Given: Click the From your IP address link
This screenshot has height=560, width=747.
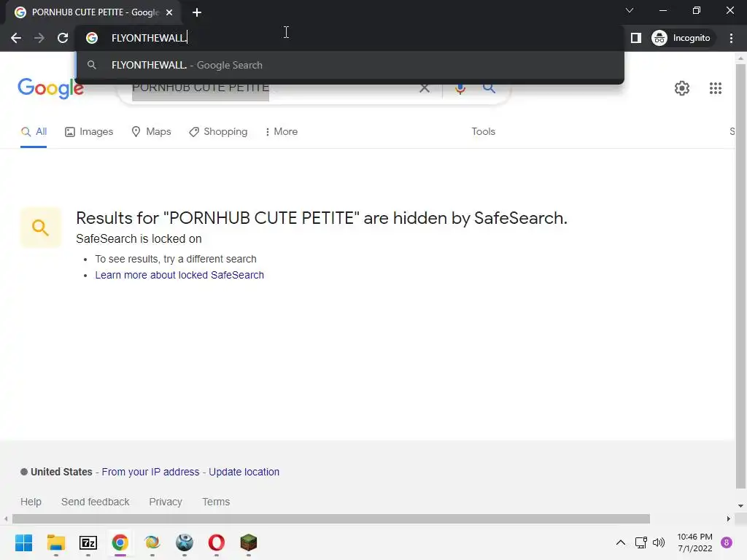Looking at the screenshot, I should pyautogui.click(x=150, y=472).
